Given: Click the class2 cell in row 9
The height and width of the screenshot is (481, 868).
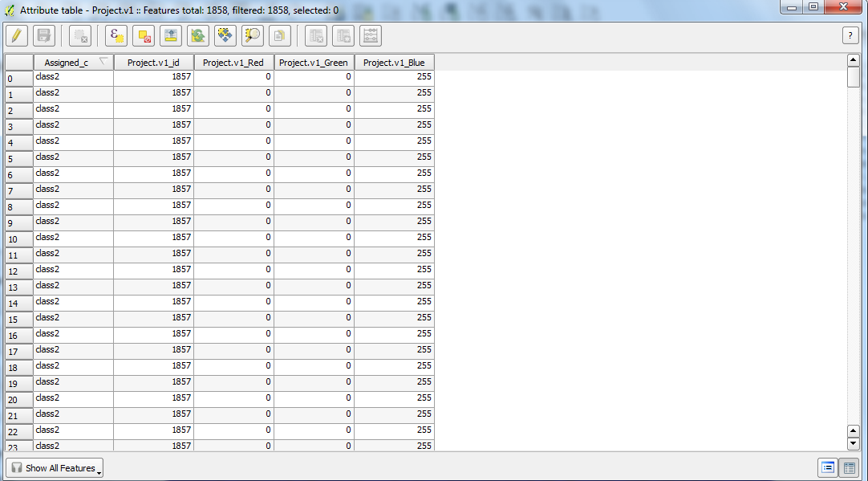Looking at the screenshot, I should [74, 223].
